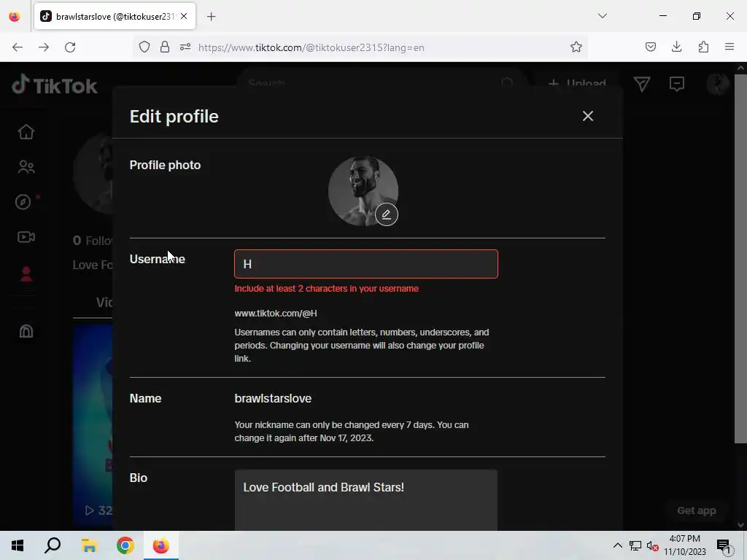
Task: Open account avatar menu in TikTok header
Action: coord(717,85)
